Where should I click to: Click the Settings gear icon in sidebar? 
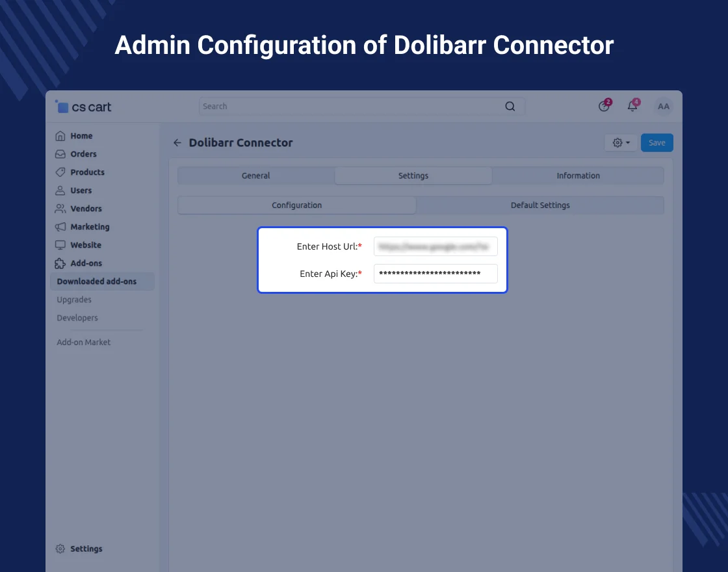click(60, 549)
